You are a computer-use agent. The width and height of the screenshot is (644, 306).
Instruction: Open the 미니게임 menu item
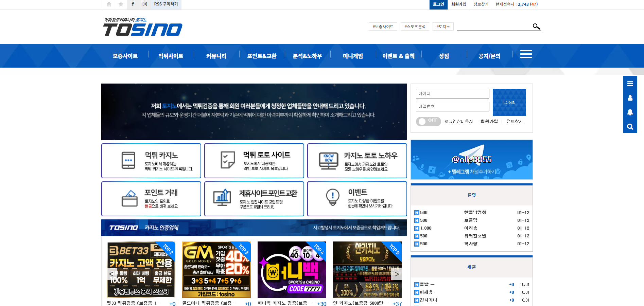tap(353, 56)
